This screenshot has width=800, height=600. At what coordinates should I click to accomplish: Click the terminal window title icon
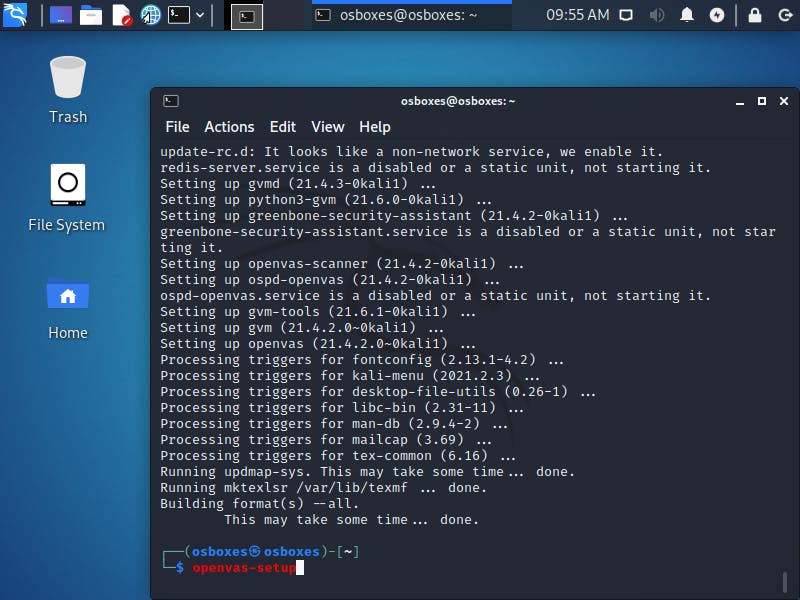pos(171,101)
